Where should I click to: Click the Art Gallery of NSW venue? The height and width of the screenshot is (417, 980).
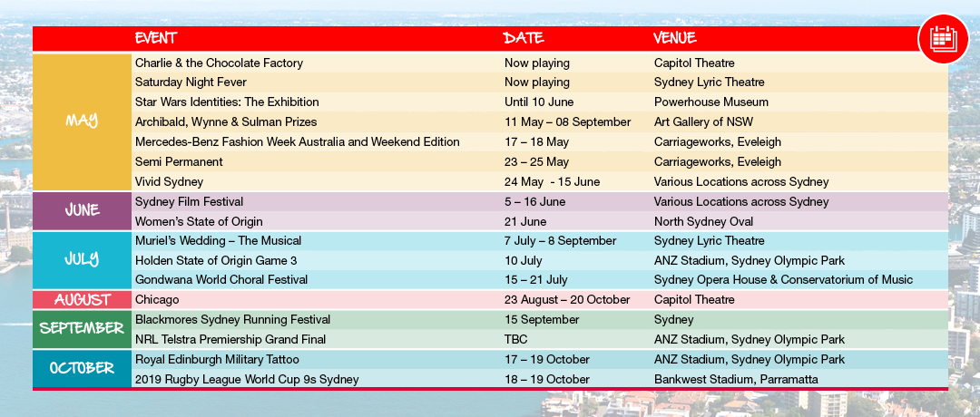[x=705, y=121]
